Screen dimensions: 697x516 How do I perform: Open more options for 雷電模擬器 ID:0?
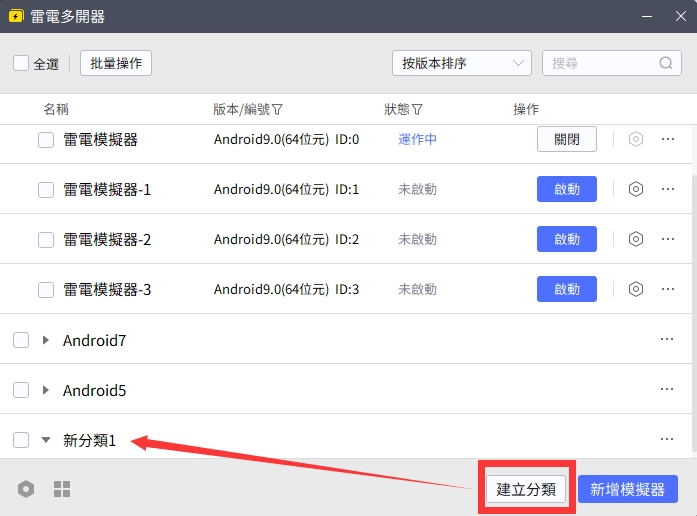pos(668,139)
